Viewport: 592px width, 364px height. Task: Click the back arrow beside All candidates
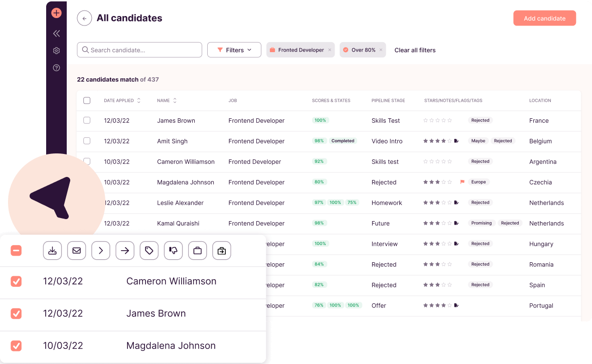tap(84, 19)
